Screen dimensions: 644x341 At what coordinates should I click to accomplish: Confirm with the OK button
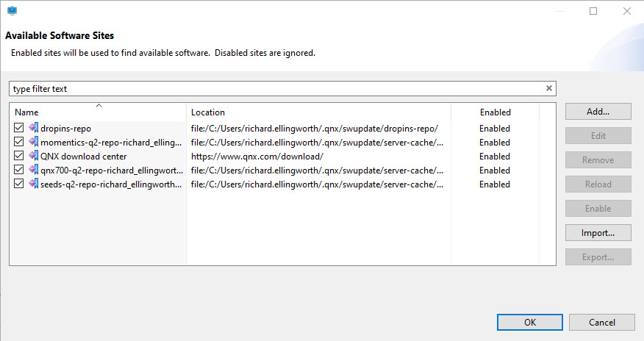[x=529, y=322]
